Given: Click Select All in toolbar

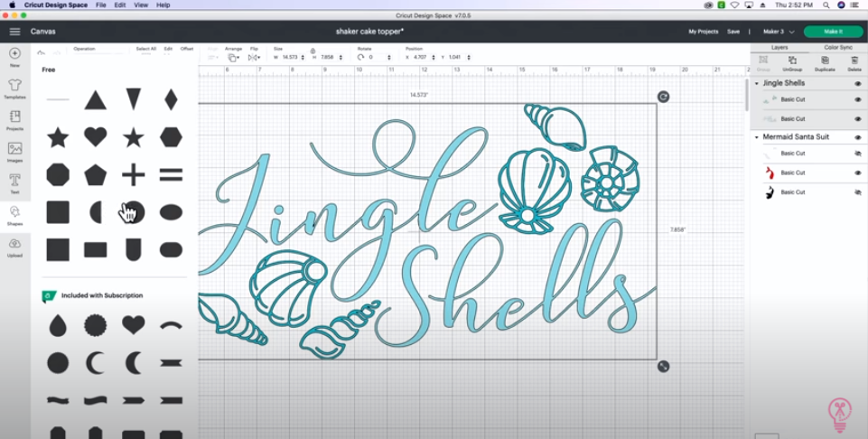Looking at the screenshot, I should (146, 49).
